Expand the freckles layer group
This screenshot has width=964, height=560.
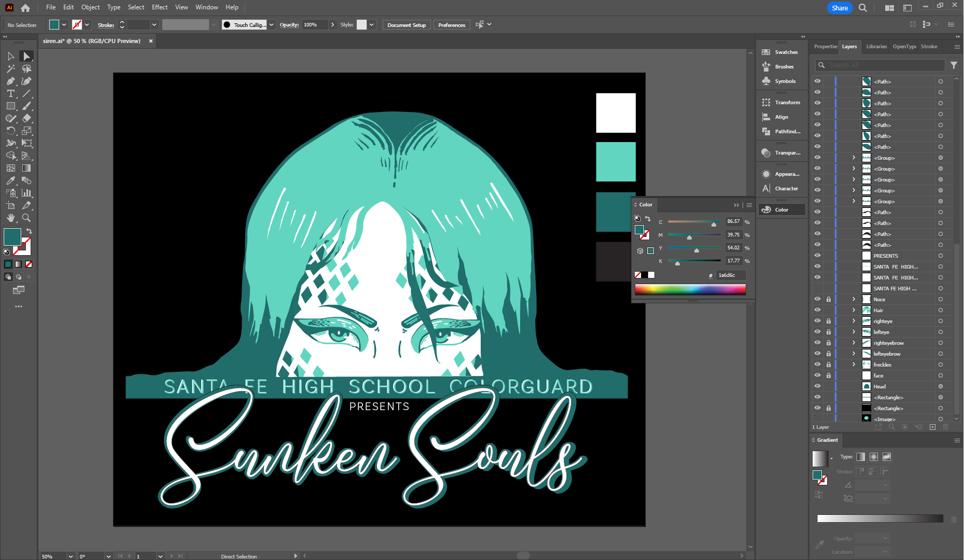[x=854, y=365]
